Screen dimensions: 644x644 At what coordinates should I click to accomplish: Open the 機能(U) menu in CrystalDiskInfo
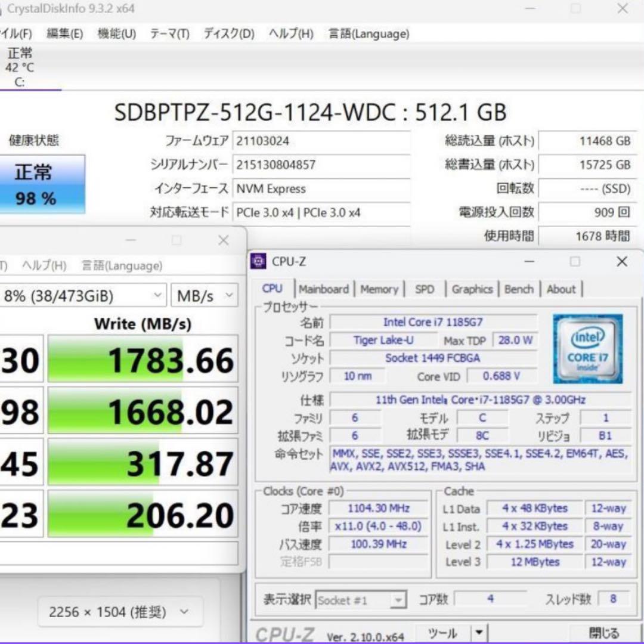117,33
